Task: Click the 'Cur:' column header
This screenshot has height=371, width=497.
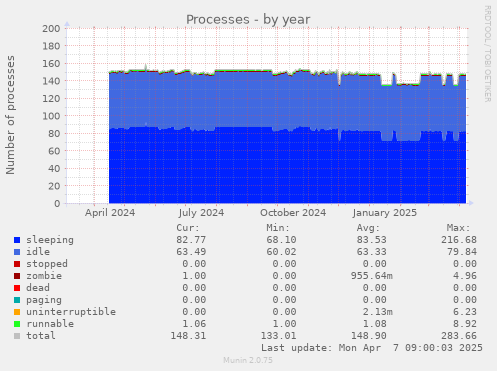Action: [x=188, y=228]
